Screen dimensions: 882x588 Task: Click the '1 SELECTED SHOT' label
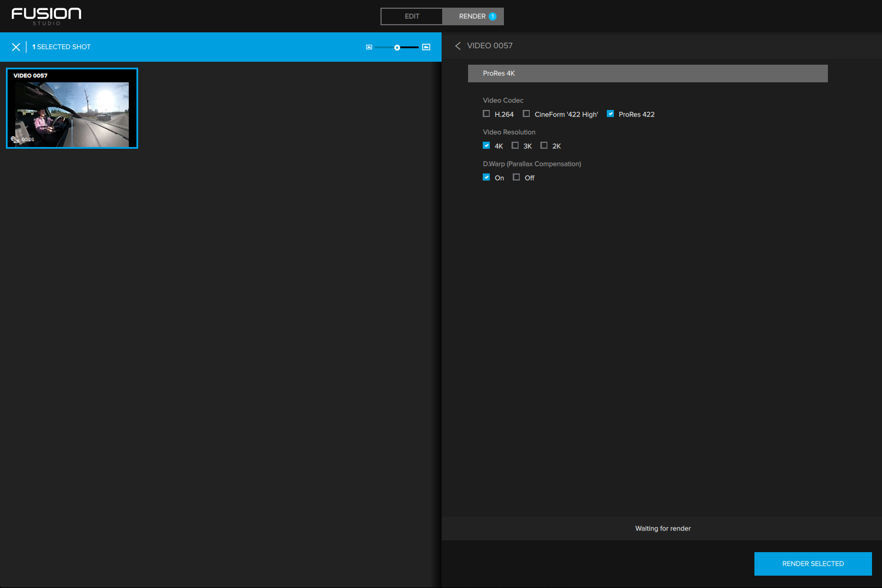click(x=61, y=47)
